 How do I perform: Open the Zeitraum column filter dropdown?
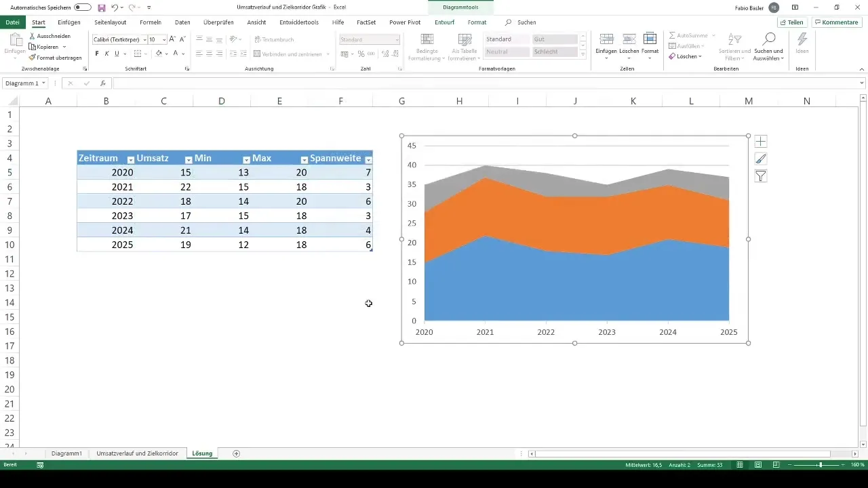(x=131, y=160)
